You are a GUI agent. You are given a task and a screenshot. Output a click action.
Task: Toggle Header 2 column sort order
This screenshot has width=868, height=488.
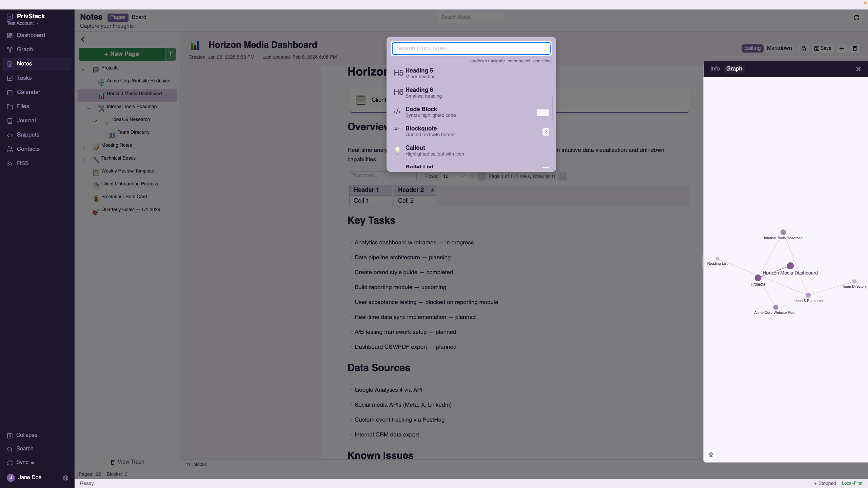click(432, 190)
